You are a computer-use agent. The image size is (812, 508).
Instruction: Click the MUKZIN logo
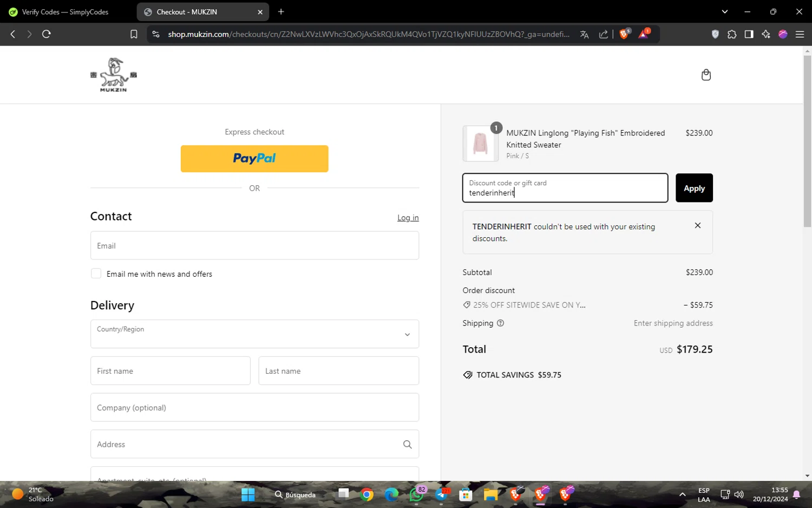point(114,75)
